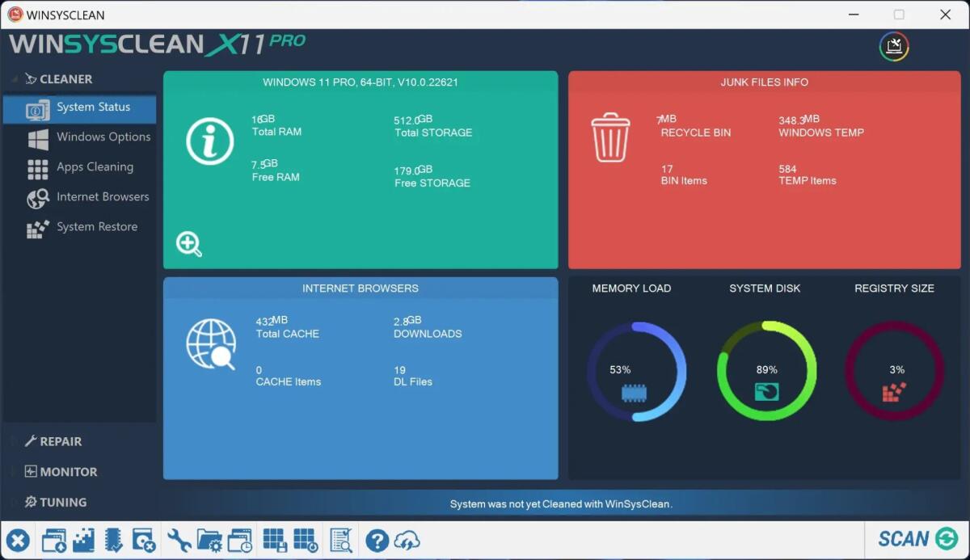
Task: Click the scheduler window-with-clock toolbar icon
Action: click(x=239, y=540)
